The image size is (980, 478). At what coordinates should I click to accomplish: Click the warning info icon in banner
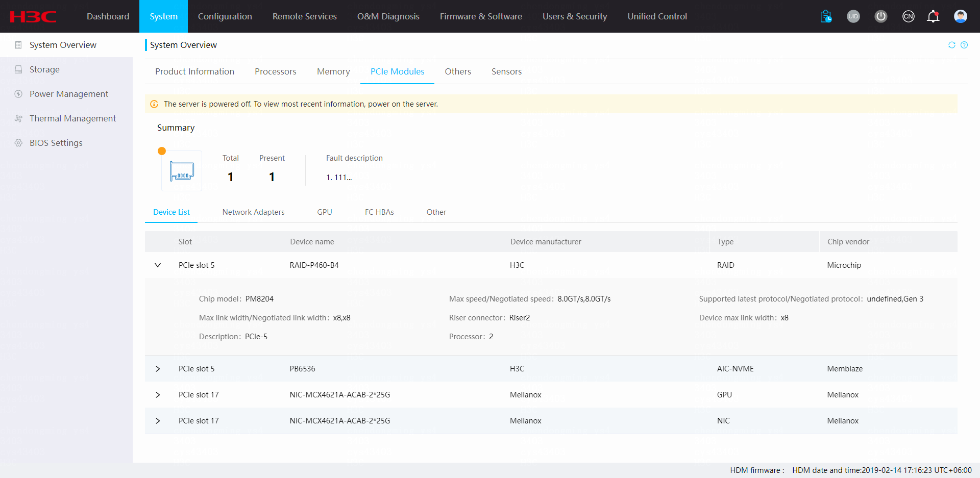pos(154,104)
